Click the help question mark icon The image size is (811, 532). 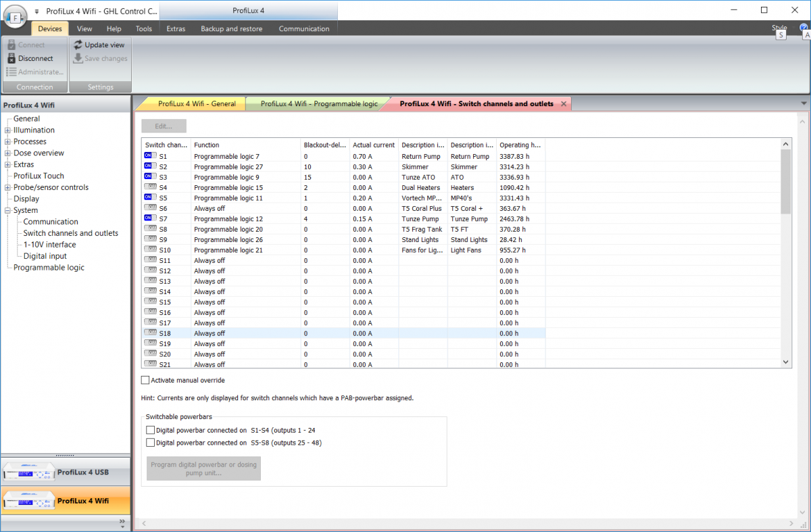click(x=804, y=28)
